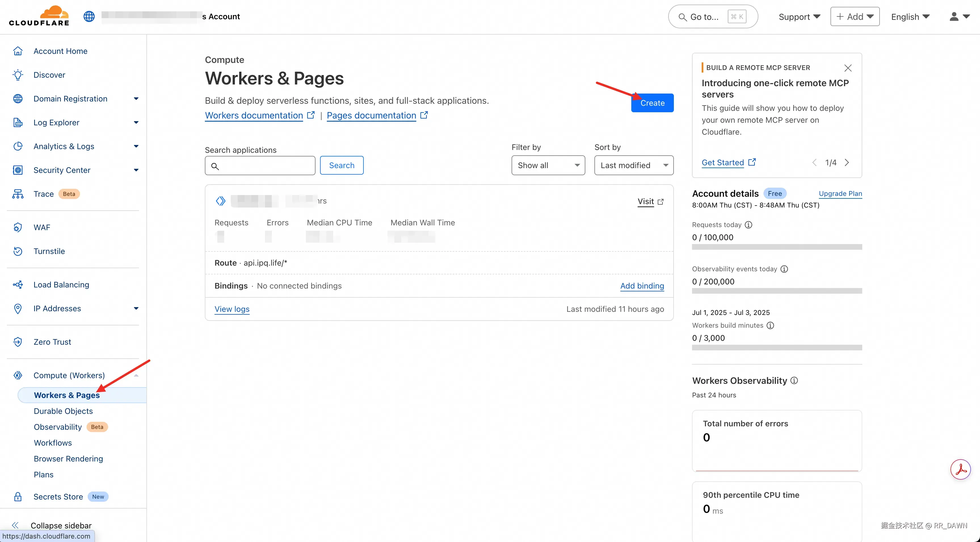980x542 pixels.
Task: Click the Total number of errors card
Action: (x=777, y=441)
